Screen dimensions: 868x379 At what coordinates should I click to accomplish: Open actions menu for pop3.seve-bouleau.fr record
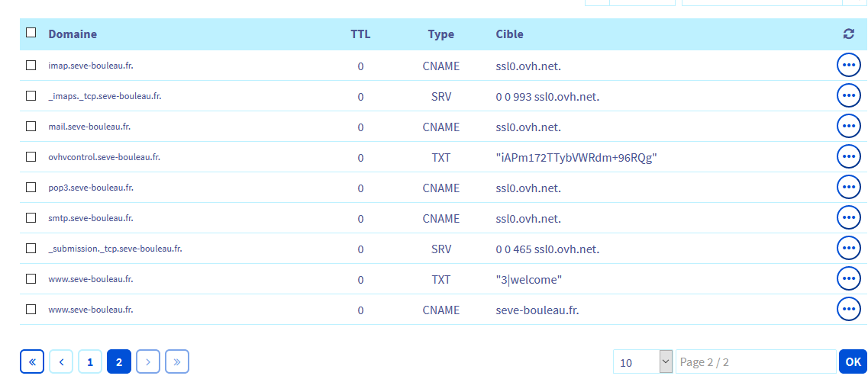click(848, 188)
